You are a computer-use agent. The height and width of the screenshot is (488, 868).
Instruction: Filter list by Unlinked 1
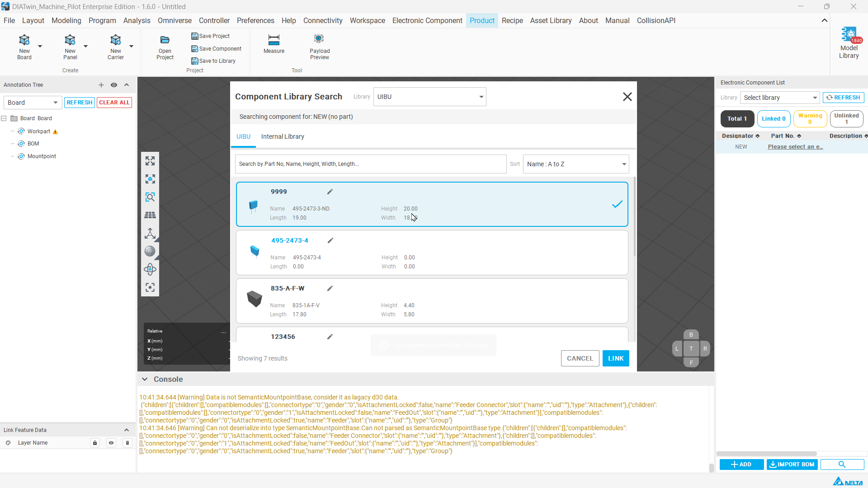[847, 119]
